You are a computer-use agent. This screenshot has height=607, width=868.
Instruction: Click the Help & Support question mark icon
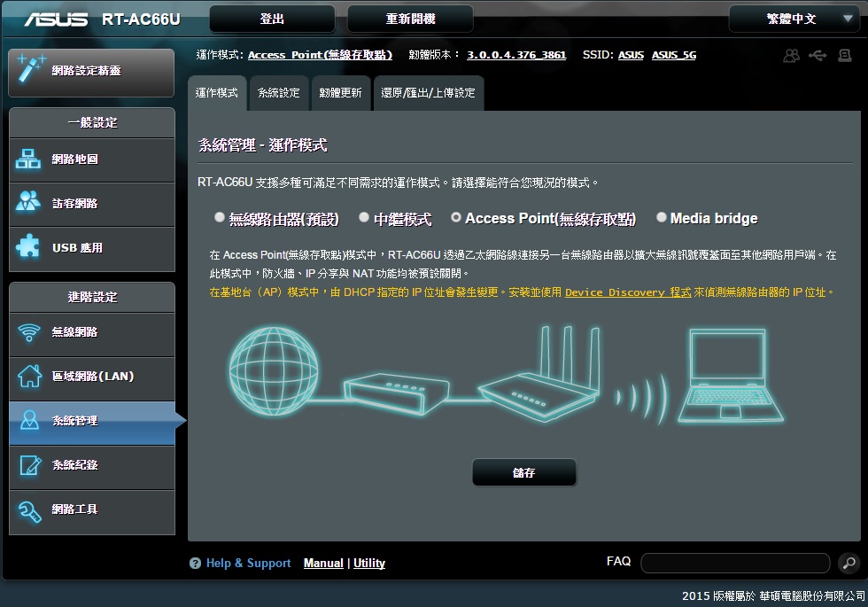195,564
